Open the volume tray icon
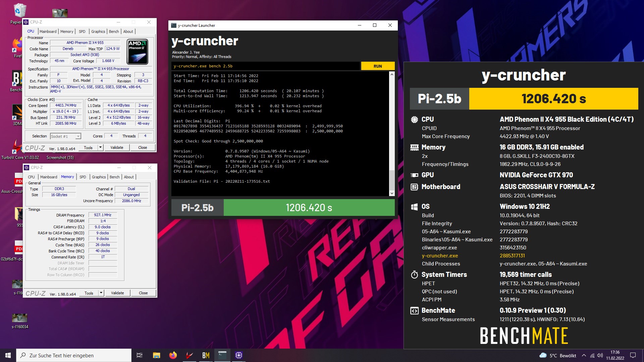The width and height of the screenshot is (644, 362). (600, 356)
